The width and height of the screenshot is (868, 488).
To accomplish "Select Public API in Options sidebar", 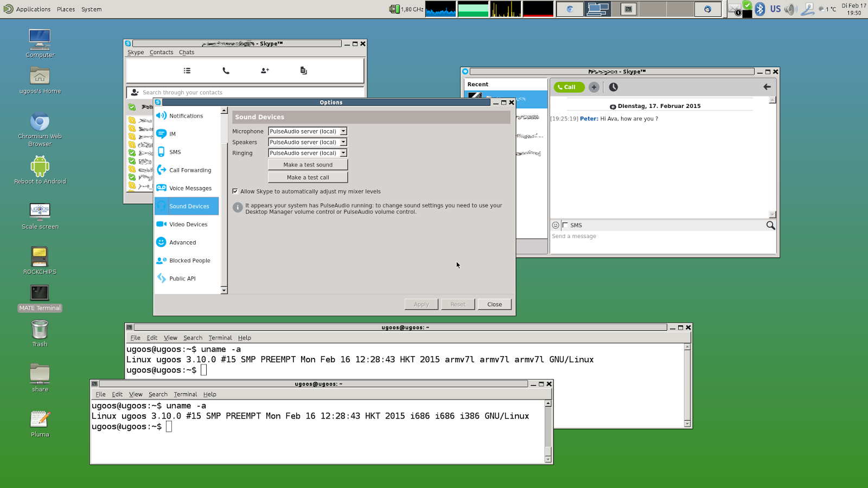I will coord(187,278).
